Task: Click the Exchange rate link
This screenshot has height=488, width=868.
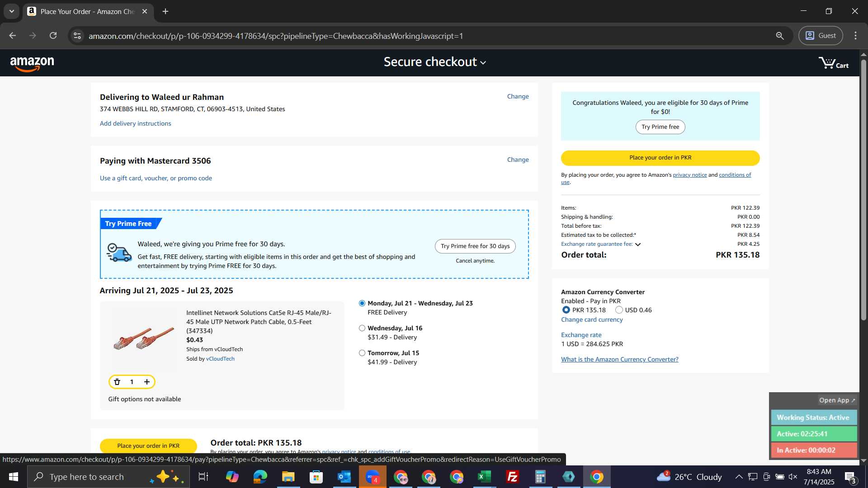Action: click(x=581, y=335)
